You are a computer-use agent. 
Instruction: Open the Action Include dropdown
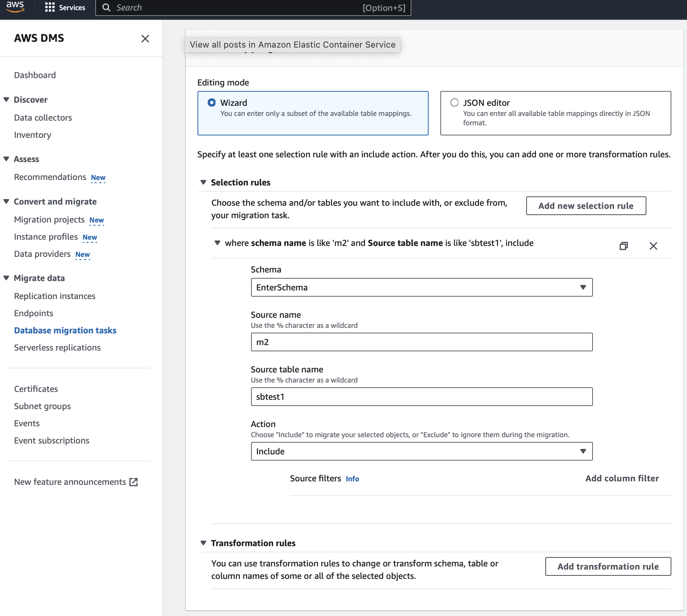coord(422,451)
